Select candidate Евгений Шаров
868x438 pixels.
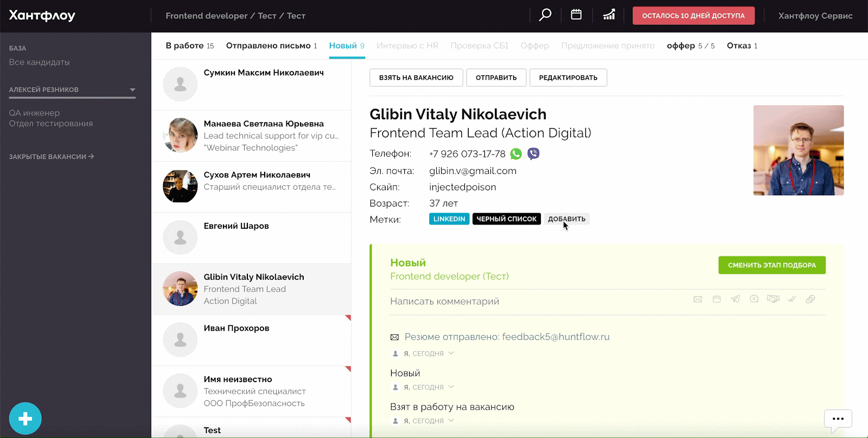(x=251, y=237)
